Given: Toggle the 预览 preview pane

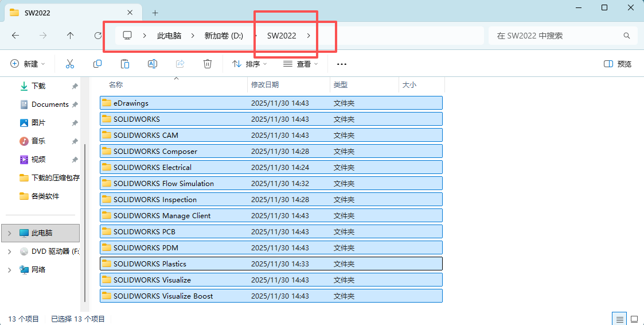Looking at the screenshot, I should pyautogui.click(x=618, y=64).
